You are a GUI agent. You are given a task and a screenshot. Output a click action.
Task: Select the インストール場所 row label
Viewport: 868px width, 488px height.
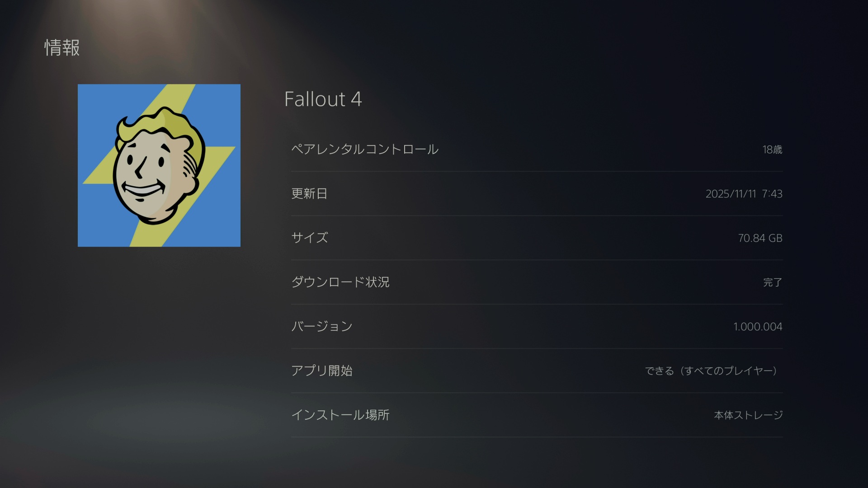(x=340, y=415)
